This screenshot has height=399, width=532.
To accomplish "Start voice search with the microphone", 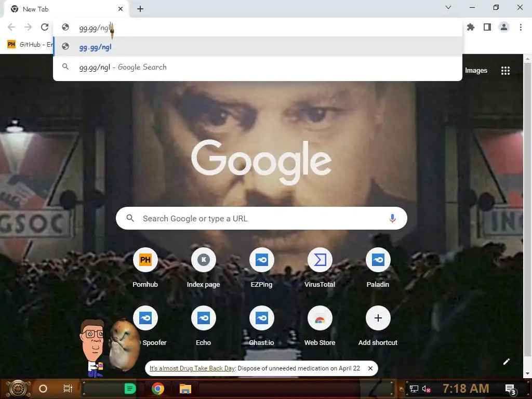I will click(x=392, y=219).
